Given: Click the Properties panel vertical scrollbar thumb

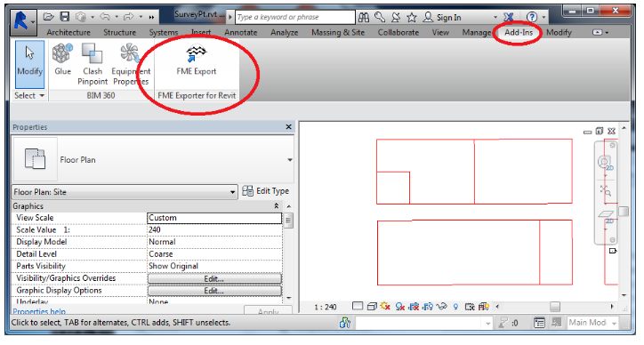Looking at the screenshot, I should point(288,221).
